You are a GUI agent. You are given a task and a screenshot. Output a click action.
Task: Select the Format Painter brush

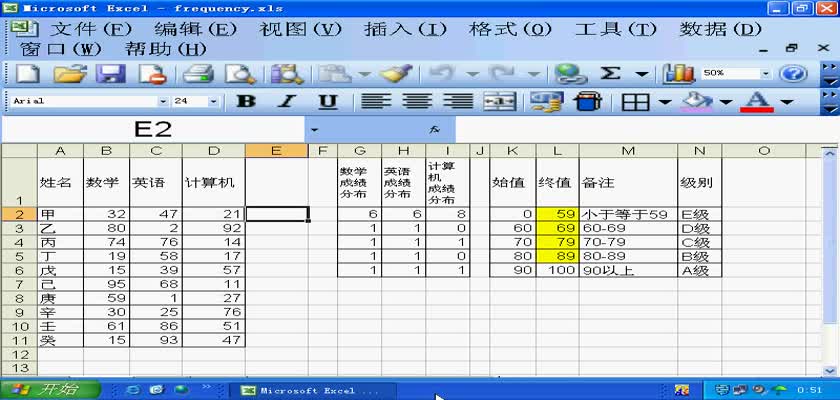click(396, 73)
